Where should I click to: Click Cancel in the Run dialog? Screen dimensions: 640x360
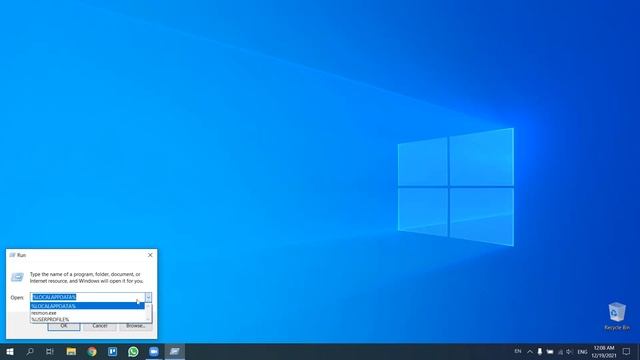coord(100,326)
